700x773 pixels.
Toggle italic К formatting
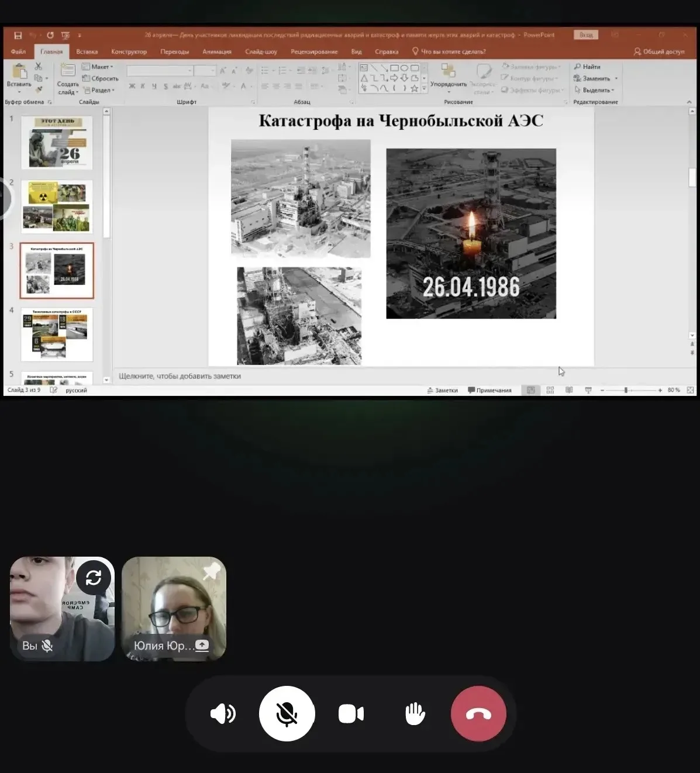pyautogui.click(x=143, y=87)
